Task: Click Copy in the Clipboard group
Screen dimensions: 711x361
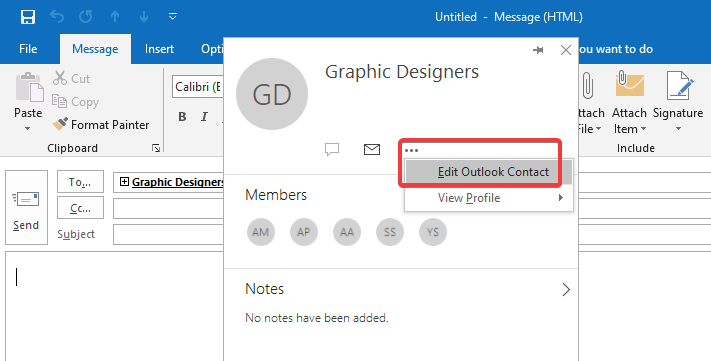Action: tap(75, 102)
